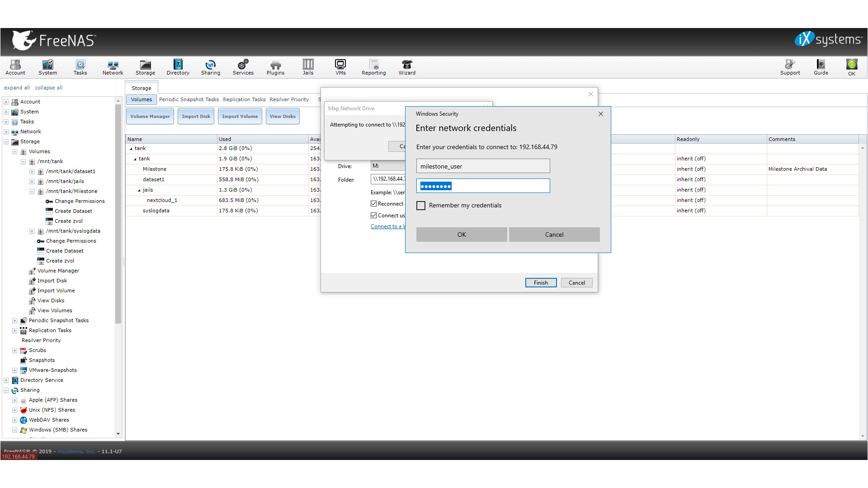Expand the /mnt/tank/dataset1 node
868x488 pixels.
tap(32, 172)
